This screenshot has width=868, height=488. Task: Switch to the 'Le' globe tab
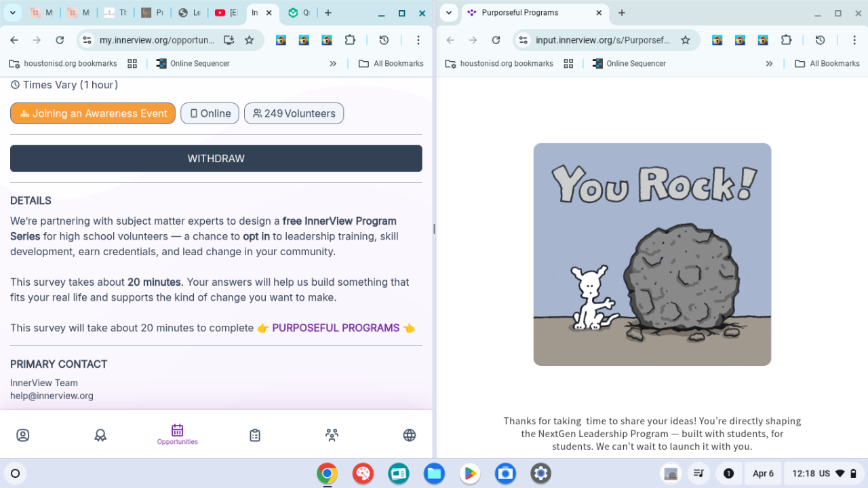pos(189,13)
